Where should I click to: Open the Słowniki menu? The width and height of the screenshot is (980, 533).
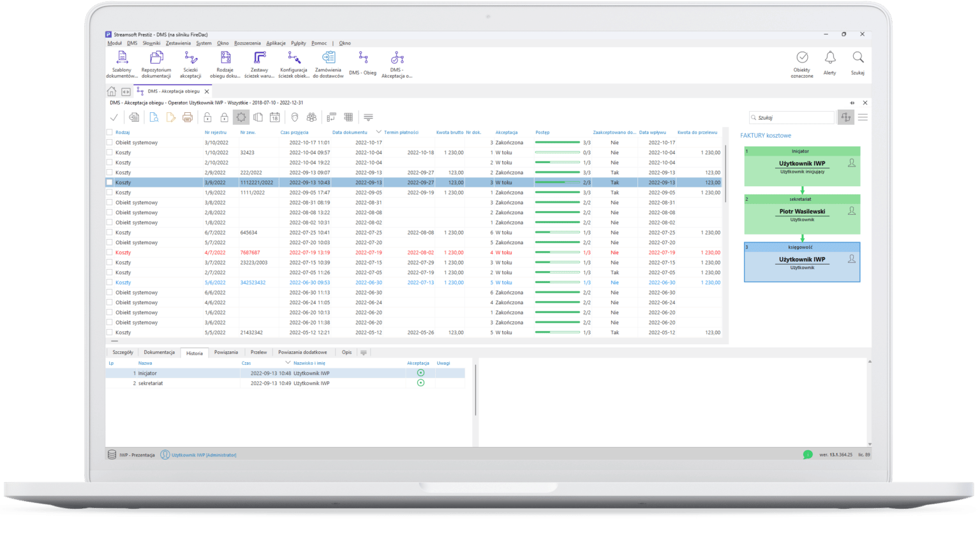[151, 43]
